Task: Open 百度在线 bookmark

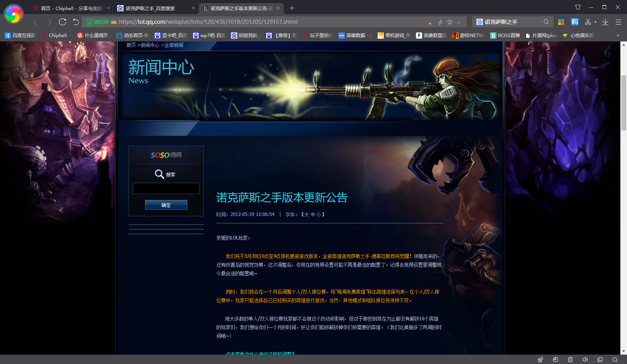Action: (x=20, y=35)
